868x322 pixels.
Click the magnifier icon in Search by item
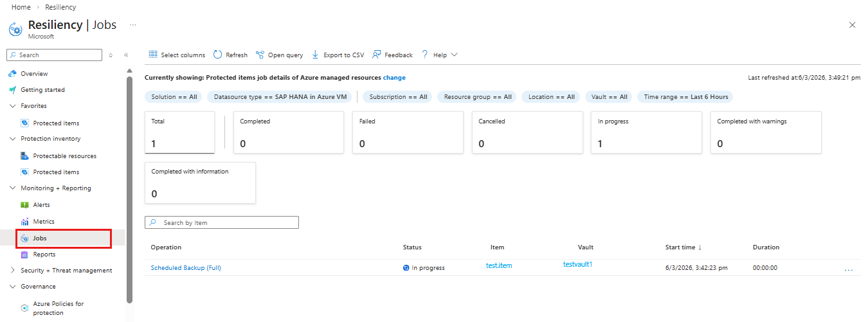(x=152, y=222)
